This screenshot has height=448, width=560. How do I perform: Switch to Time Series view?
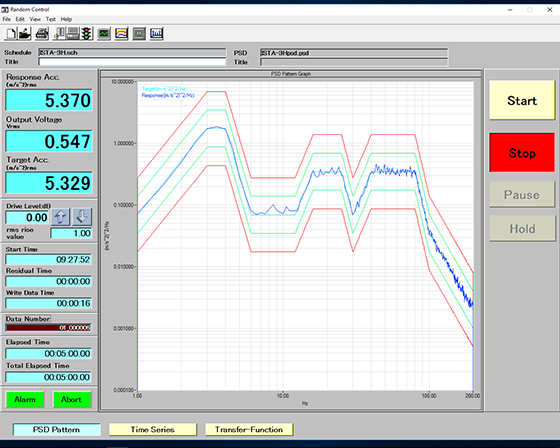(152, 429)
